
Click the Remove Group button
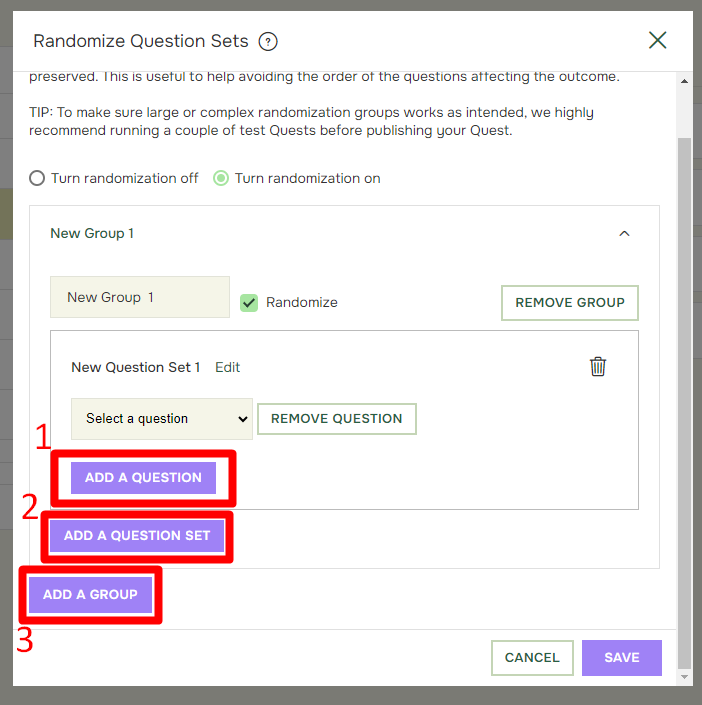click(570, 303)
